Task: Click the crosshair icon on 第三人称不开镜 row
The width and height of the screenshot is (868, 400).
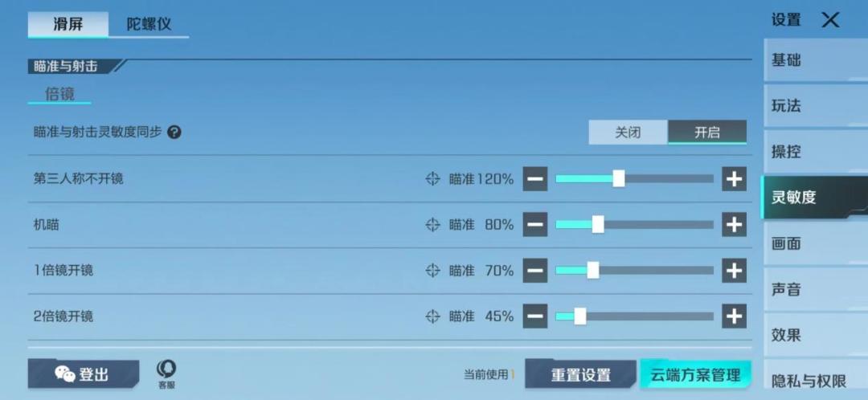Action: pos(432,179)
